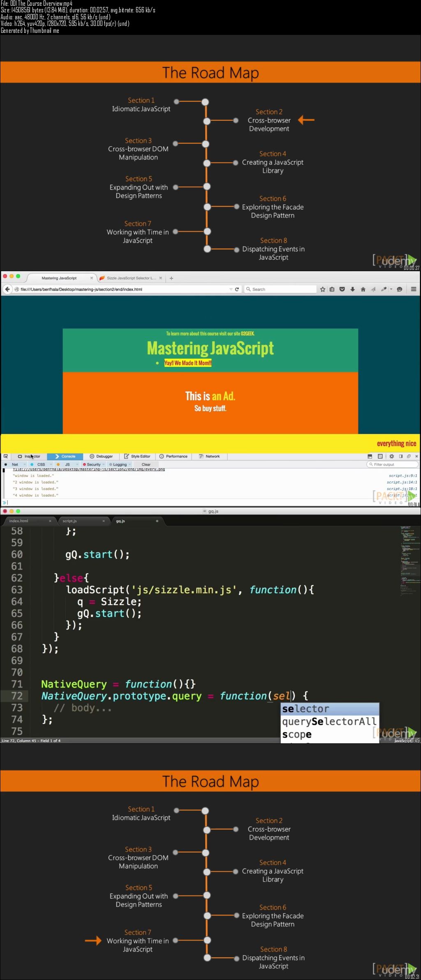The height and width of the screenshot is (980, 421).
Task: Open the script.js:9:1 source link
Action: (402, 476)
